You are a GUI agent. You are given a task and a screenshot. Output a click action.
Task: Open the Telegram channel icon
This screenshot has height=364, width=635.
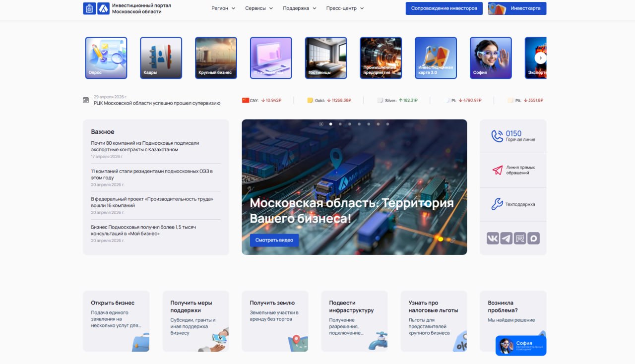coord(506,239)
